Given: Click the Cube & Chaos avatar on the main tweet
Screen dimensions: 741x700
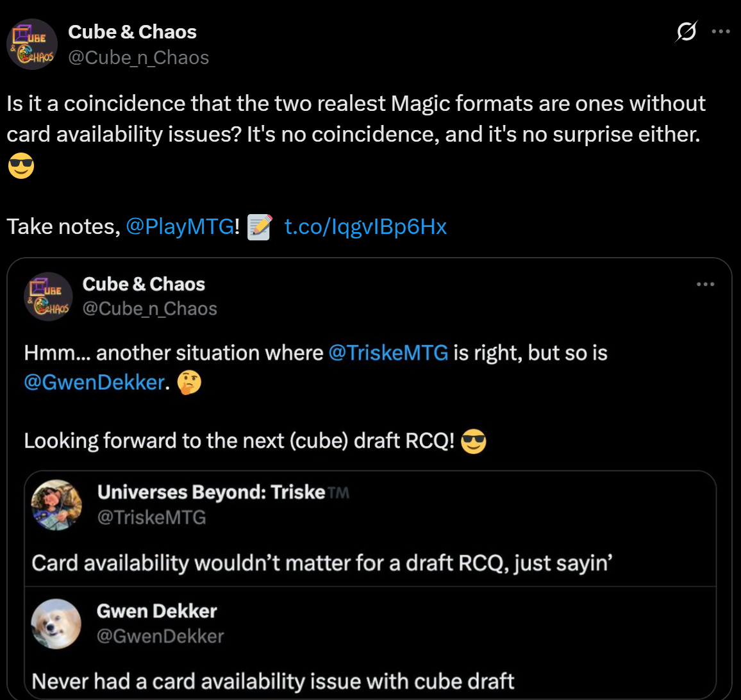Looking at the screenshot, I should [32, 44].
